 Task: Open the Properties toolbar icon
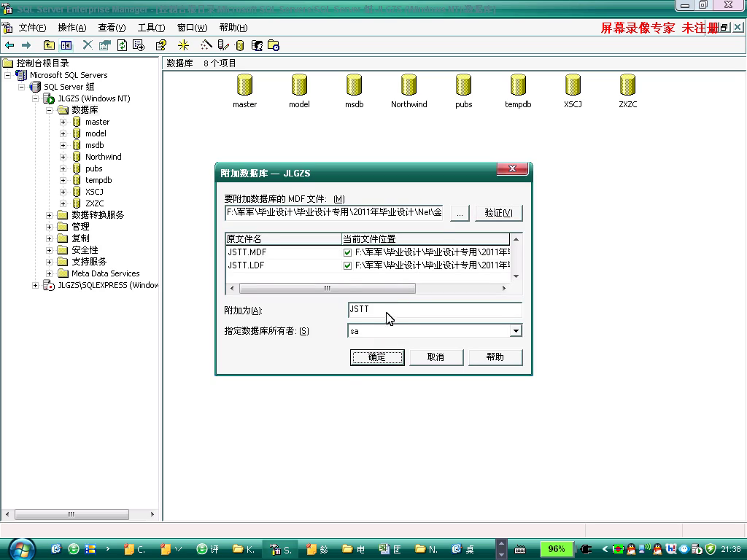pos(105,45)
